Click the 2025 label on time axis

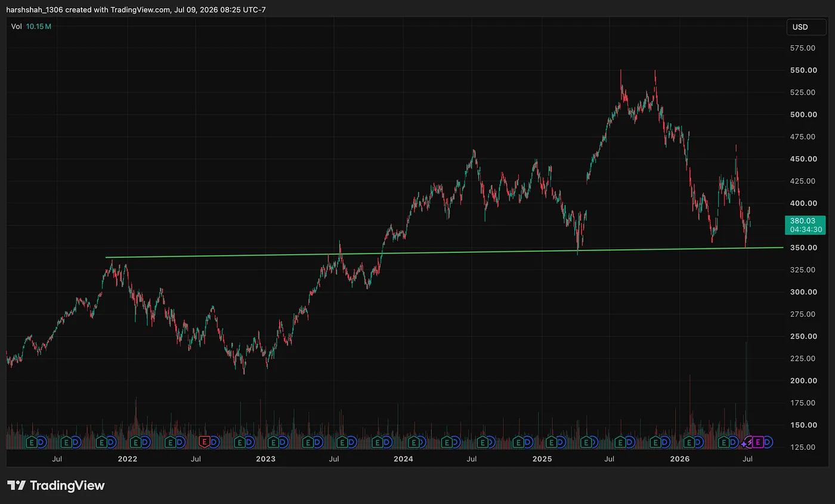point(542,459)
